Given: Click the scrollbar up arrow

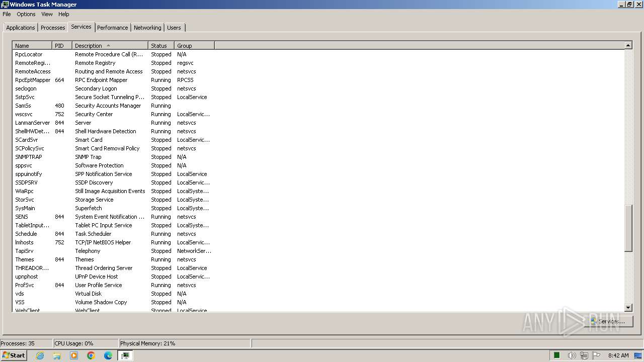Looking at the screenshot, I should (628, 46).
